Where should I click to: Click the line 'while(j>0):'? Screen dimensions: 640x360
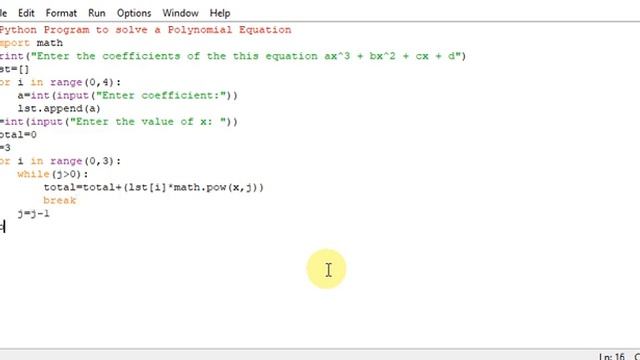(x=53, y=174)
